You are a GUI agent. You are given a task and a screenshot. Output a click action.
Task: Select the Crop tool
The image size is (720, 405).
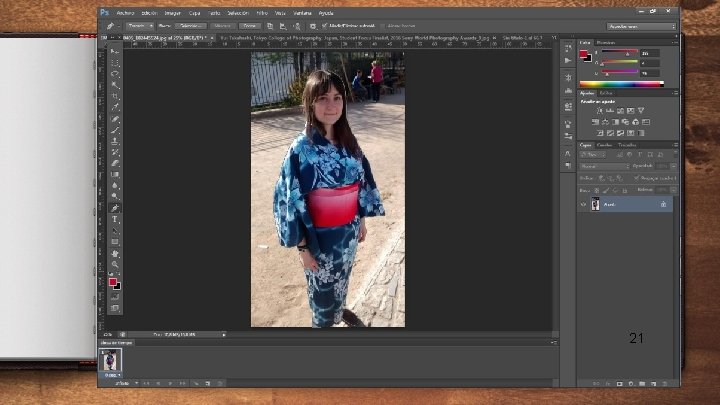click(115, 96)
